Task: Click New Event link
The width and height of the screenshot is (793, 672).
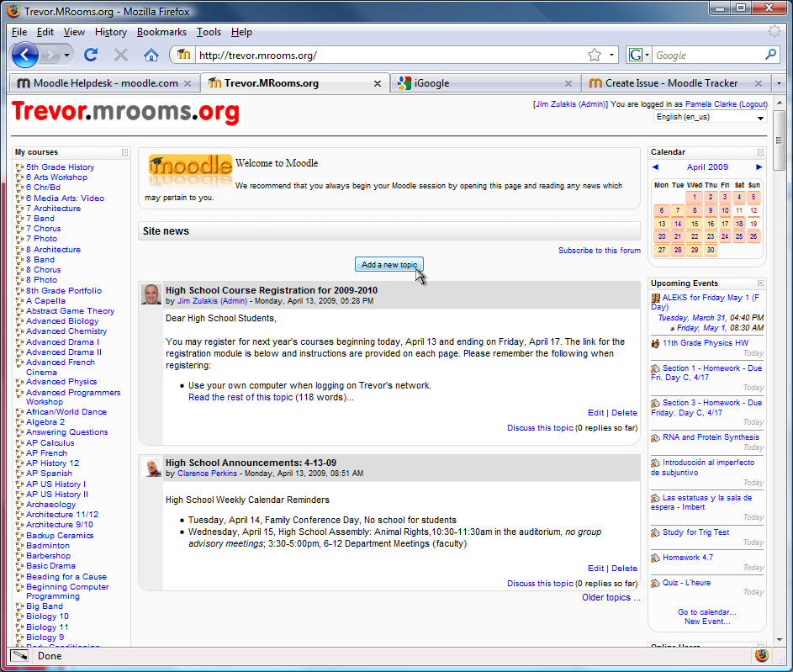Action: pos(707,622)
